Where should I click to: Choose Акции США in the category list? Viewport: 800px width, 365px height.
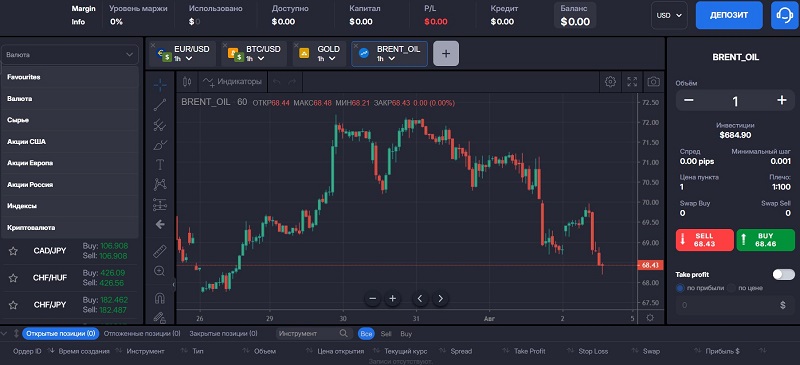69,141
